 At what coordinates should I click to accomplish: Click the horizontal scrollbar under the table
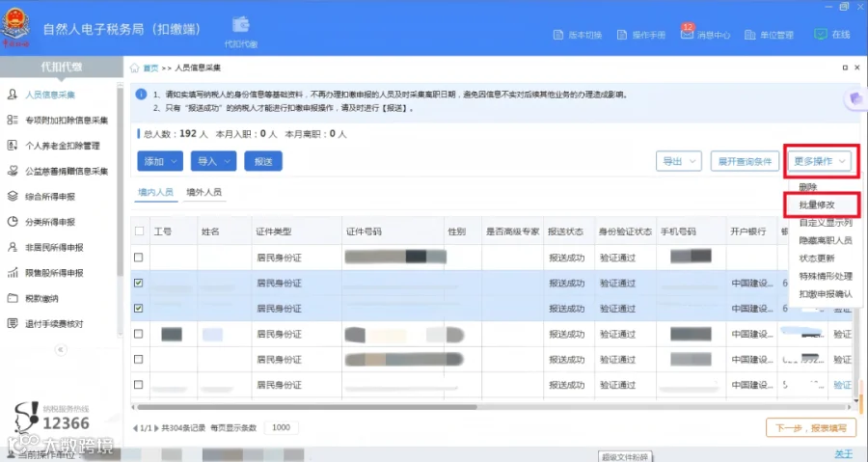[x=308, y=407]
